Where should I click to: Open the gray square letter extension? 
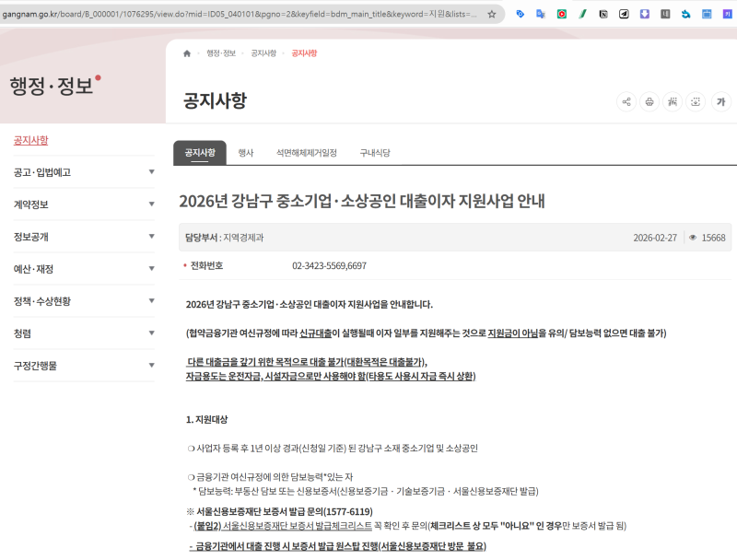point(665,14)
